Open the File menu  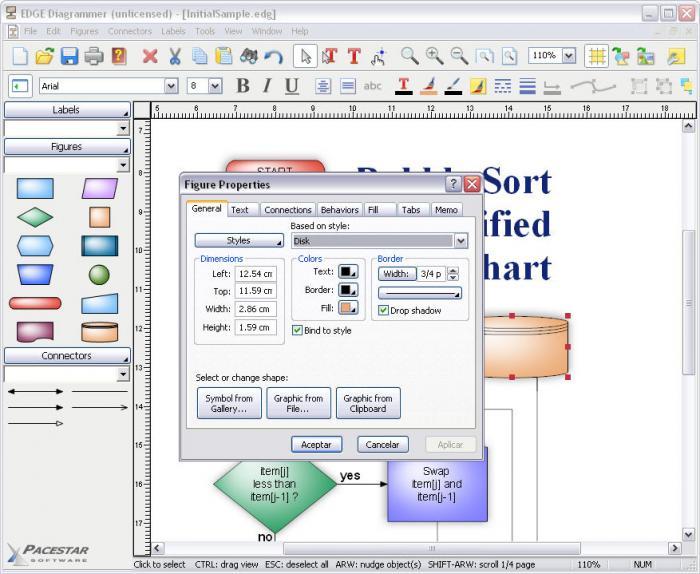click(30, 31)
